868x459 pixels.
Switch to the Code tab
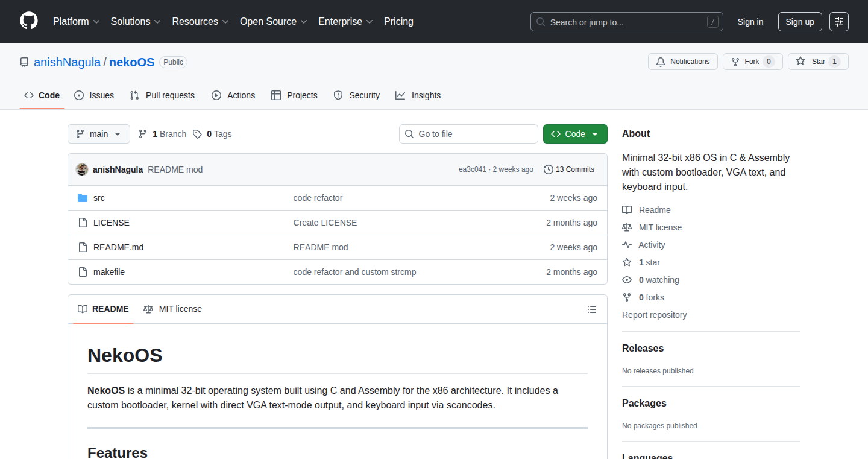tap(42, 95)
